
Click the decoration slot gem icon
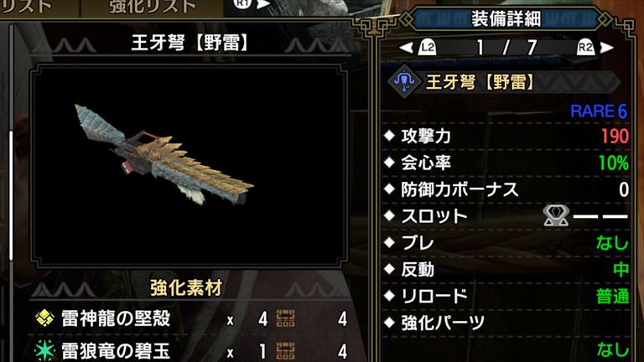click(556, 216)
